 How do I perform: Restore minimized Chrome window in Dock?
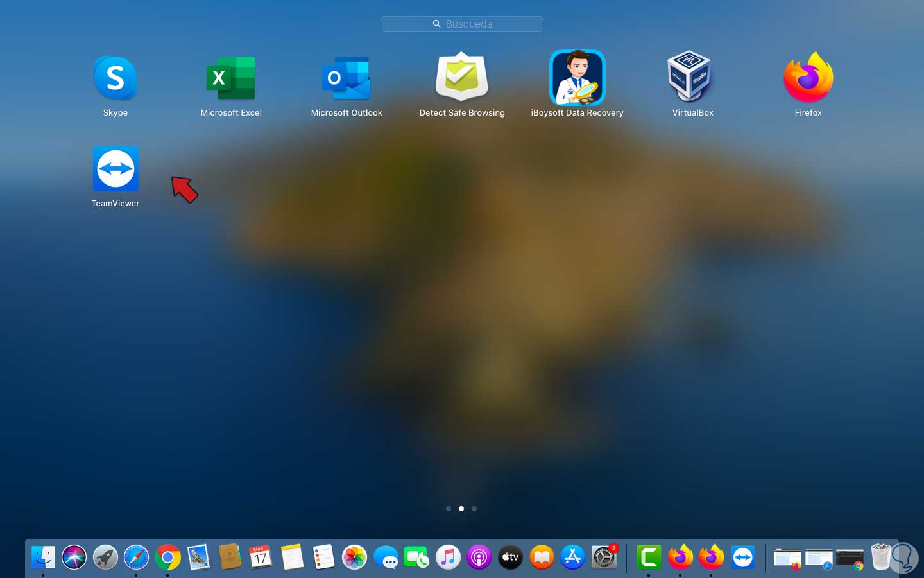(x=850, y=558)
